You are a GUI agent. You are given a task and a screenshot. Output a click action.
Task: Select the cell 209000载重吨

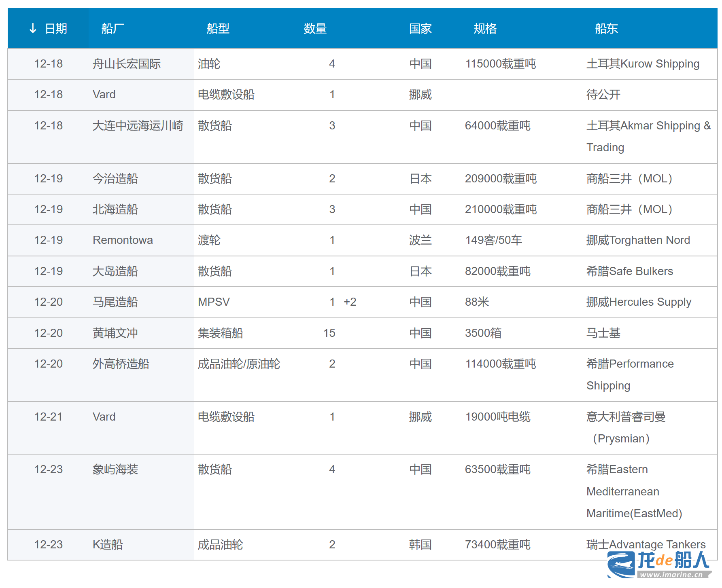click(501, 179)
